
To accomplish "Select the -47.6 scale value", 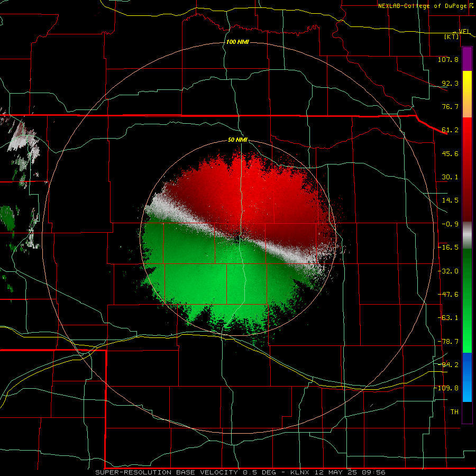I will pyautogui.click(x=448, y=295).
